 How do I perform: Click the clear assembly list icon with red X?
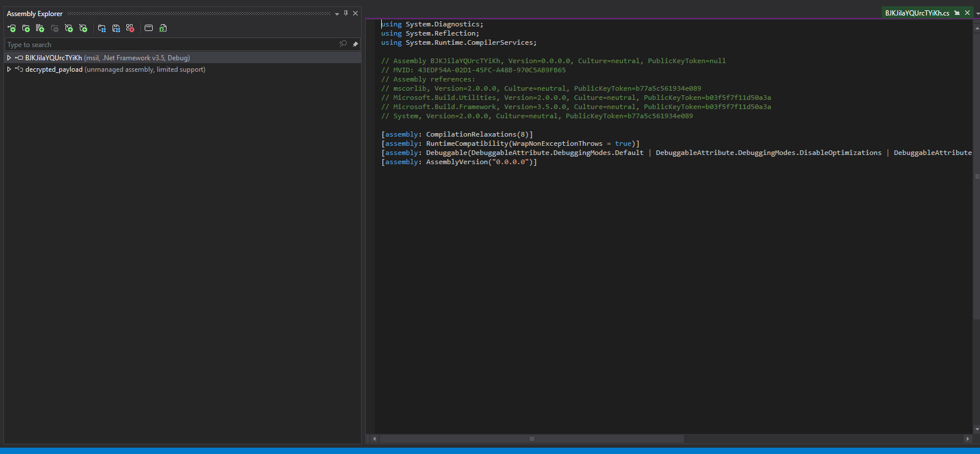click(130, 28)
